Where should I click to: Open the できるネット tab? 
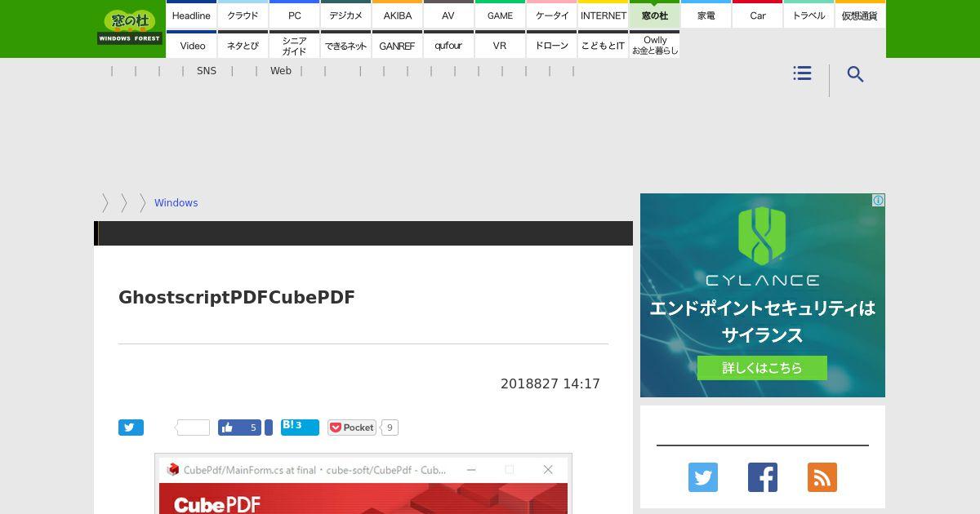pyautogui.click(x=345, y=44)
